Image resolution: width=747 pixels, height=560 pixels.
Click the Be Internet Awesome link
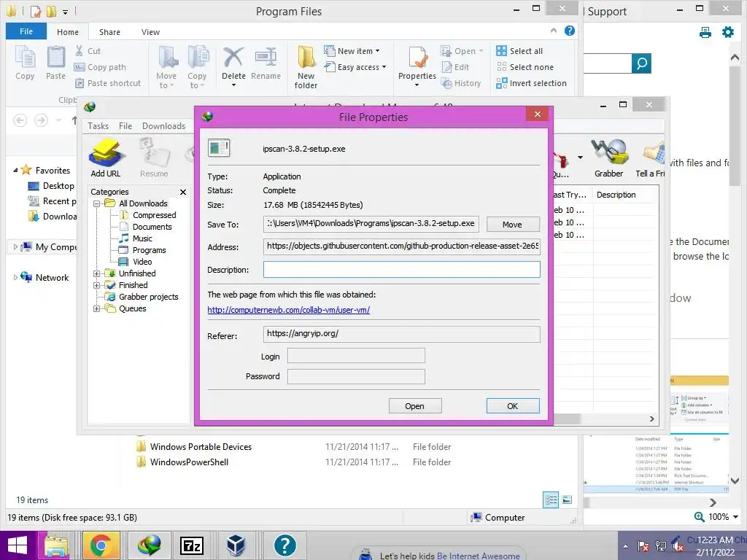[479, 555]
